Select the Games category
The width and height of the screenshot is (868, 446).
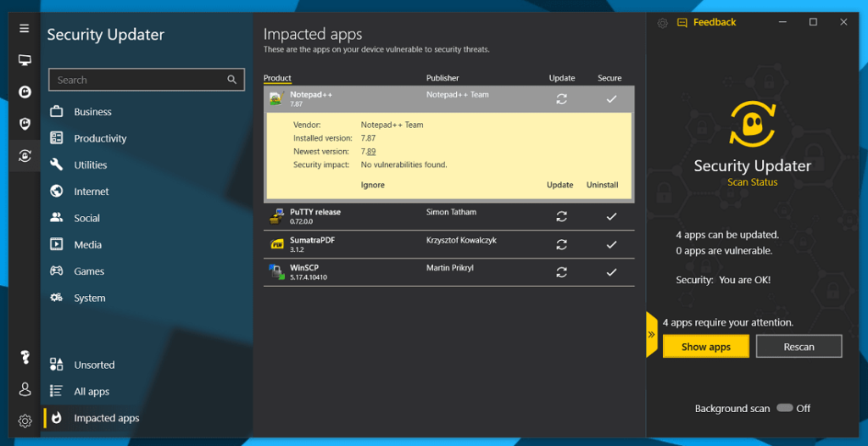click(x=89, y=271)
